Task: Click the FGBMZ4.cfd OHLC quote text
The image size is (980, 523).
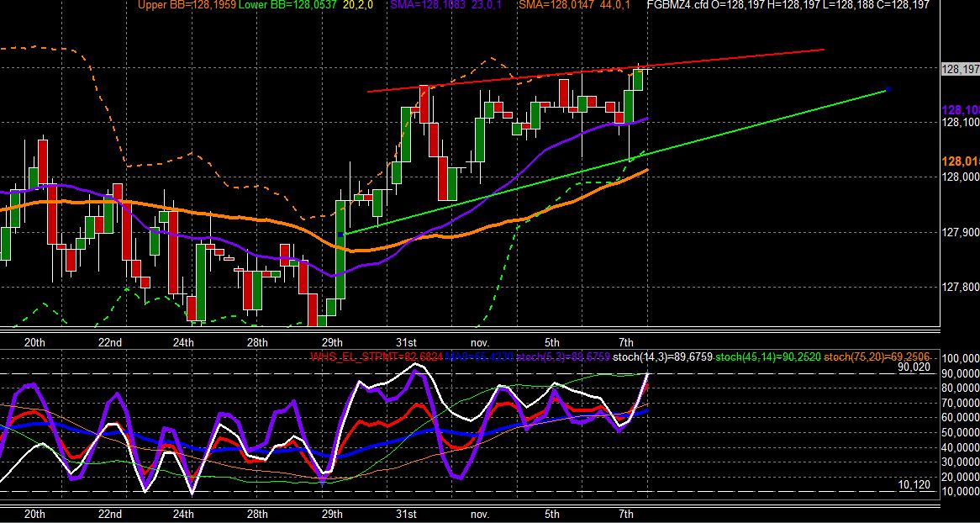Action: pos(789,5)
